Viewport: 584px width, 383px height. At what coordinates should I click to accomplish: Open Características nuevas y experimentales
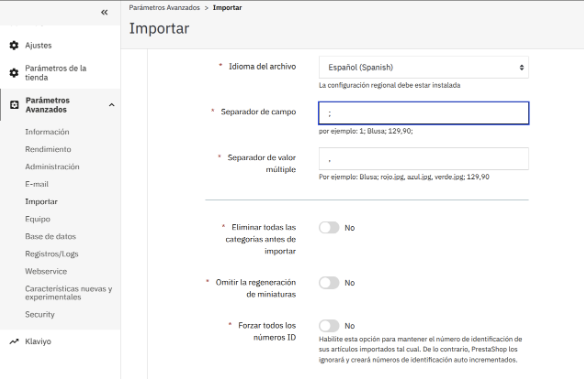pyautogui.click(x=69, y=293)
